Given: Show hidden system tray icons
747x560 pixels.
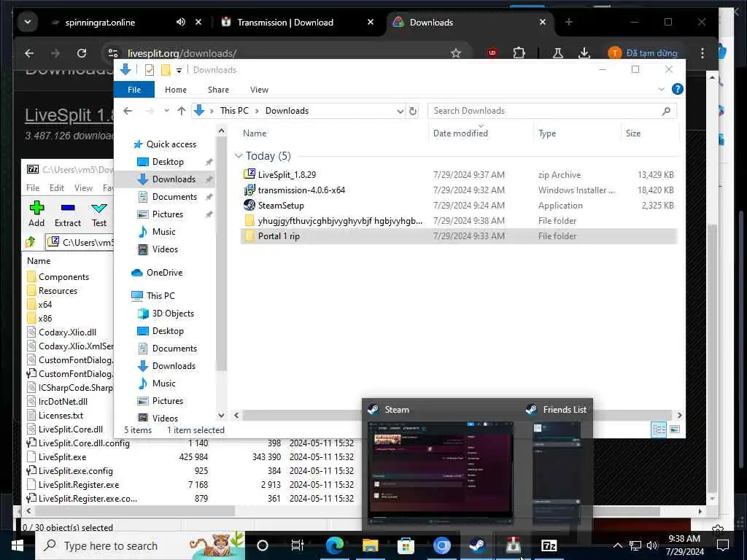Looking at the screenshot, I should (x=617, y=545).
